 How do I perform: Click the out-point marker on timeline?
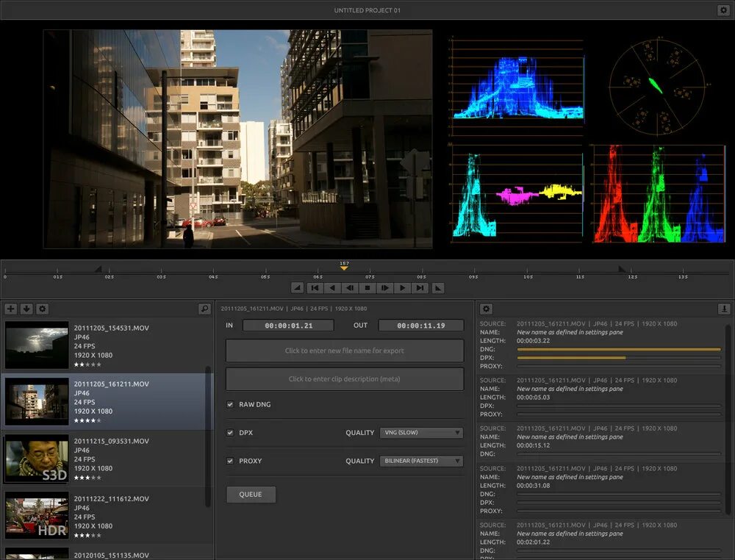(x=622, y=268)
